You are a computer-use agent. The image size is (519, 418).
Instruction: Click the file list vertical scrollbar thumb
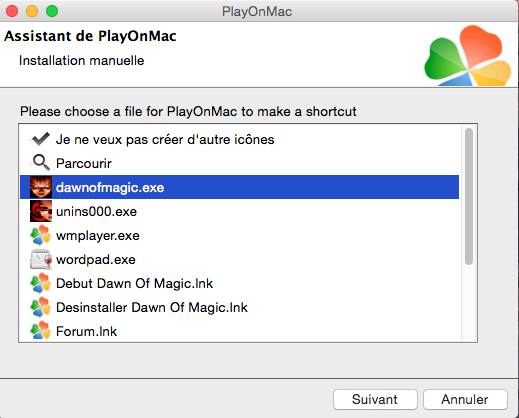click(469, 196)
